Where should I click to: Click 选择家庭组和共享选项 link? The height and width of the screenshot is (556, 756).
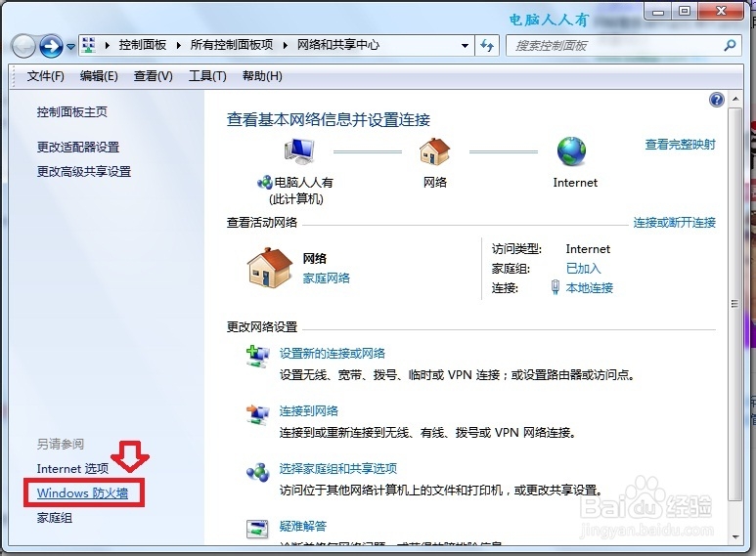[338, 468]
